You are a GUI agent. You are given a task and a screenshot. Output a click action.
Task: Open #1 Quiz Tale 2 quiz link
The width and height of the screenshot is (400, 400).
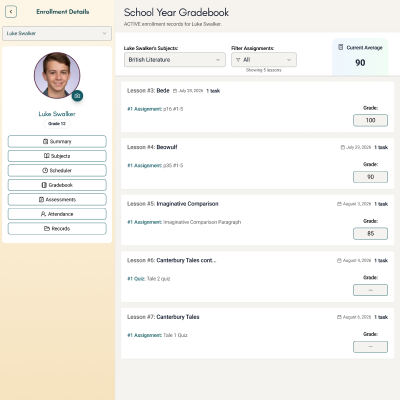(x=149, y=279)
